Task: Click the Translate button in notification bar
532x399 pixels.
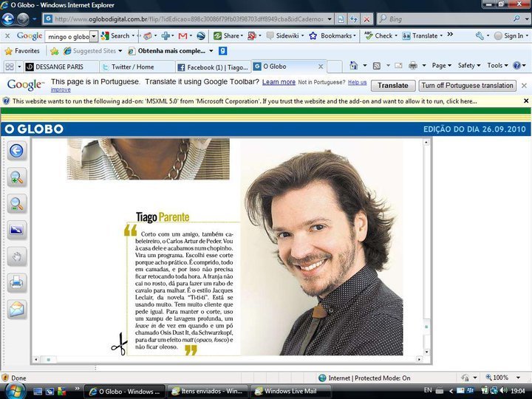Action: tap(392, 86)
